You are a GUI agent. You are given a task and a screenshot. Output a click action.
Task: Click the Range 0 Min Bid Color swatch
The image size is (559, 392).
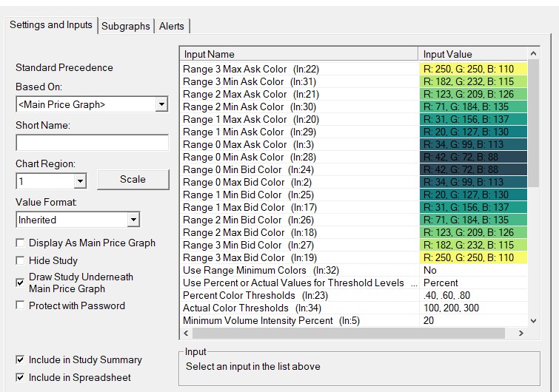click(472, 169)
